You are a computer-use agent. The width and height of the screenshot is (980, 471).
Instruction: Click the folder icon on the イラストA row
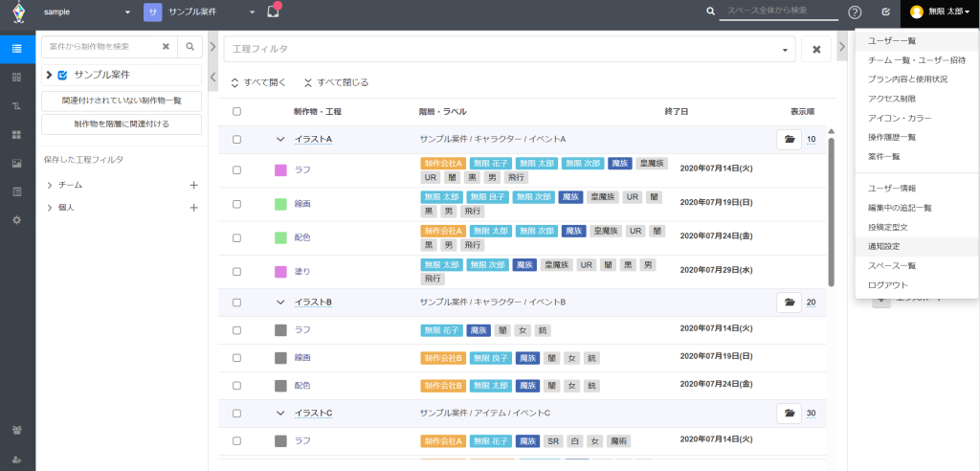click(x=790, y=140)
